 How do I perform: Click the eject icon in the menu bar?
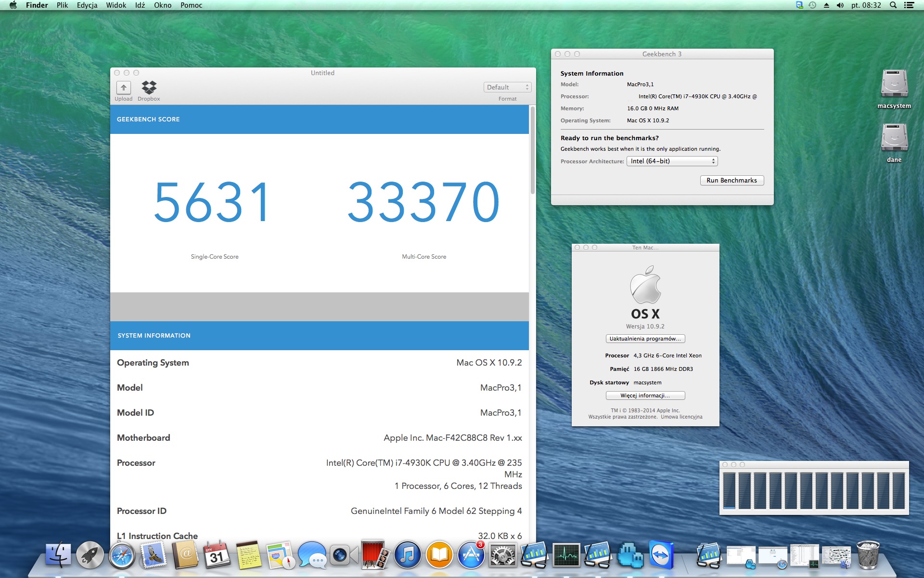click(x=826, y=5)
